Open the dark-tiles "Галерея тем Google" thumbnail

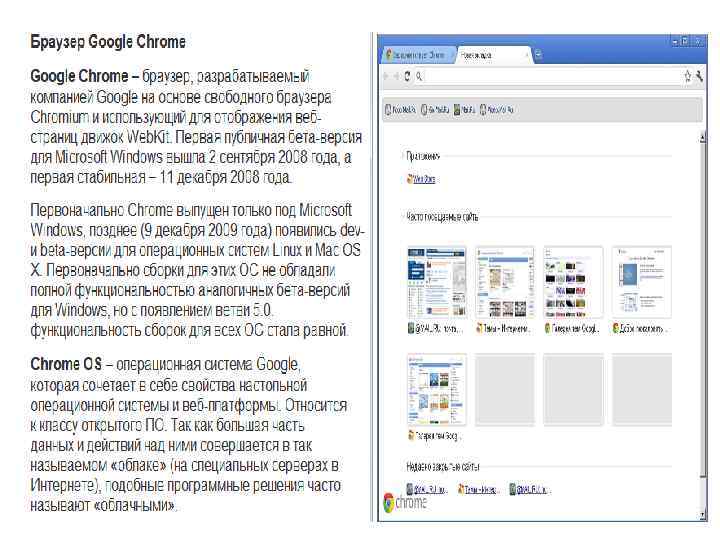[x=573, y=282]
